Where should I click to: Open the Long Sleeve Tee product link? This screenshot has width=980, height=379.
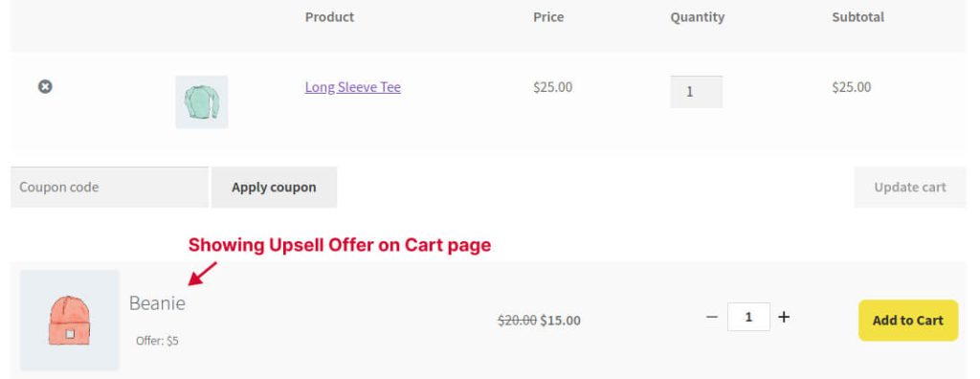pyautogui.click(x=352, y=87)
